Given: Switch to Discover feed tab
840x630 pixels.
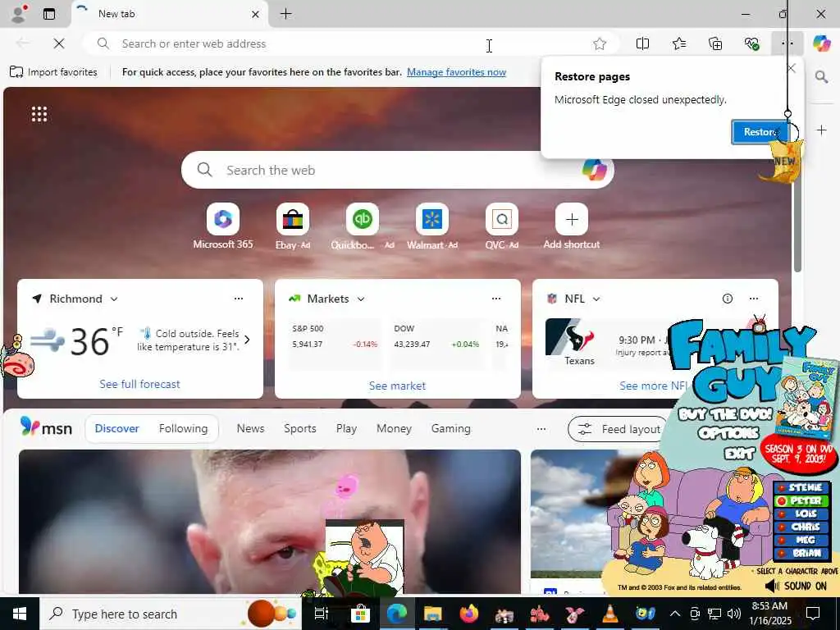Looking at the screenshot, I should pyautogui.click(x=116, y=428).
